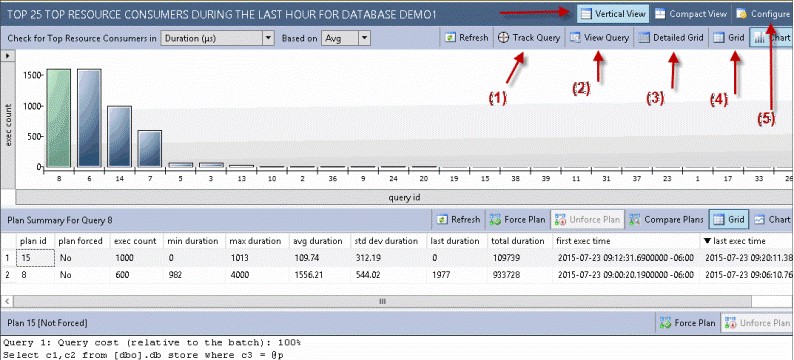Screen dimensions: 794x360
Task: Expand the collapsed side panel arrow
Action: tap(7, 55)
